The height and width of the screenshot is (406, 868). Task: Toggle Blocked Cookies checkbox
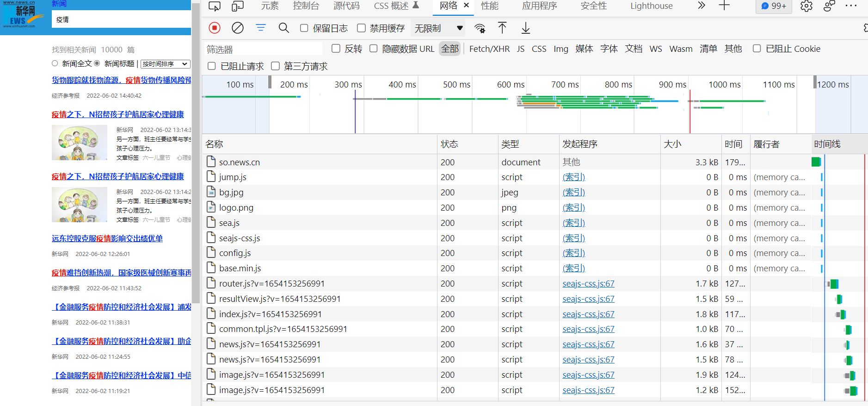pos(757,49)
